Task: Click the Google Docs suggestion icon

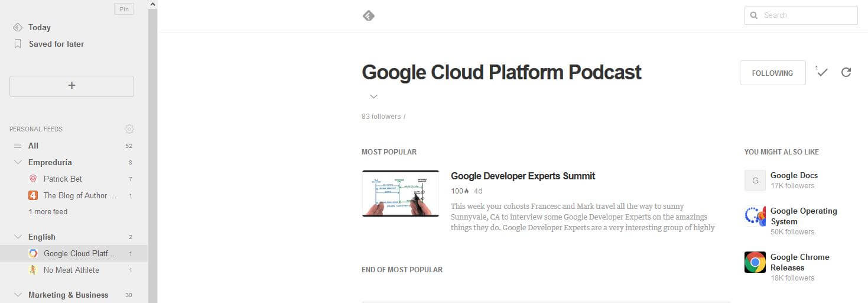Action: [755, 180]
